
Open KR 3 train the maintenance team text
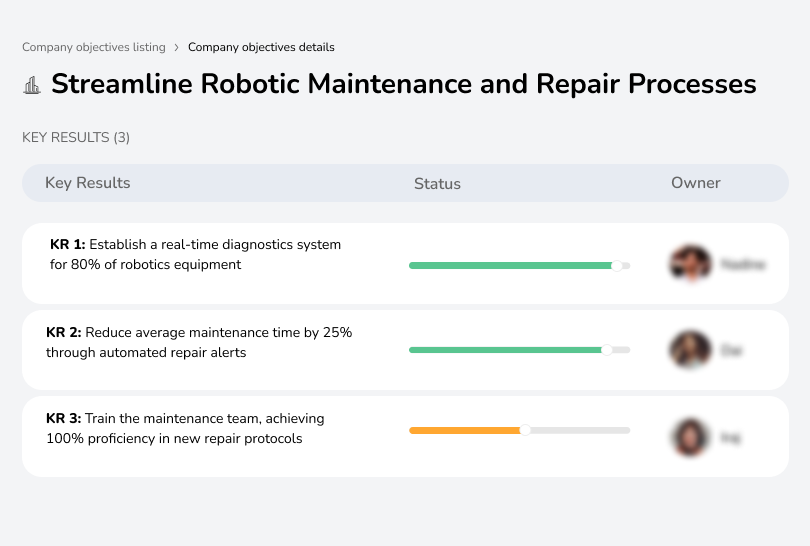(x=185, y=428)
